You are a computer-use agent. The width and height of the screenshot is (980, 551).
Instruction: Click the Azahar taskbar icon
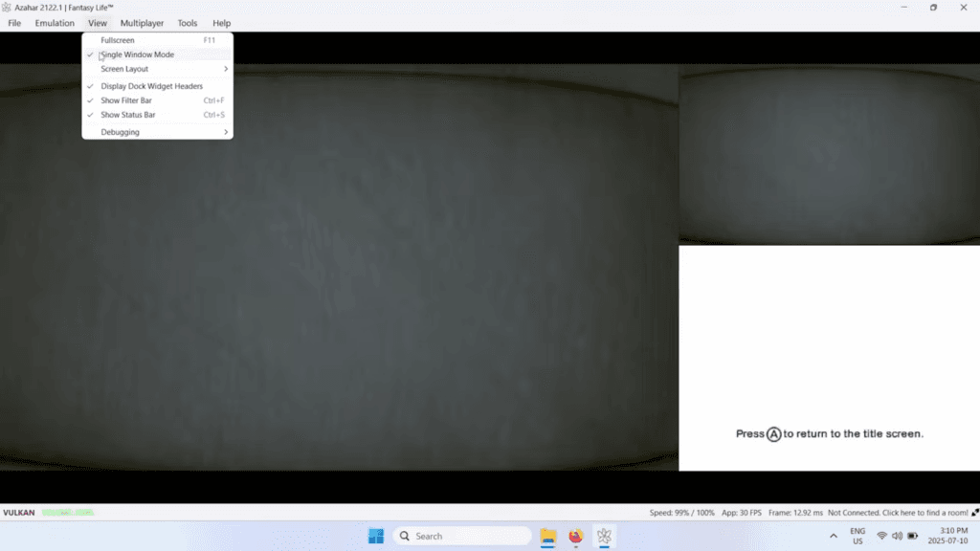coord(604,536)
